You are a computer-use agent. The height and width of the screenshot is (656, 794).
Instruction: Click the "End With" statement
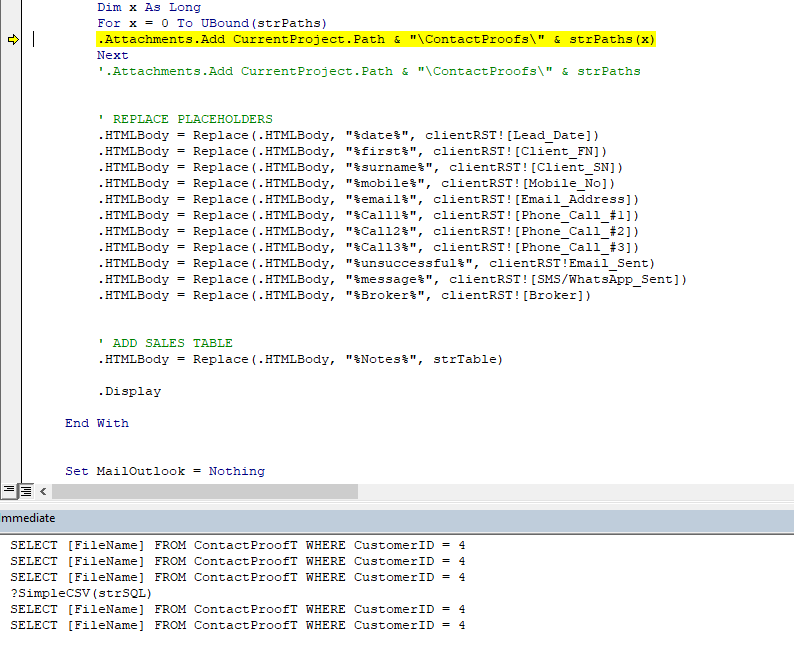(x=97, y=423)
